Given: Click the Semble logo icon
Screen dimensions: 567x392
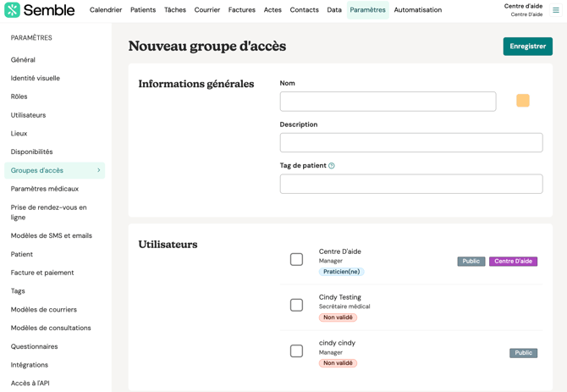Looking at the screenshot, I should [12, 10].
